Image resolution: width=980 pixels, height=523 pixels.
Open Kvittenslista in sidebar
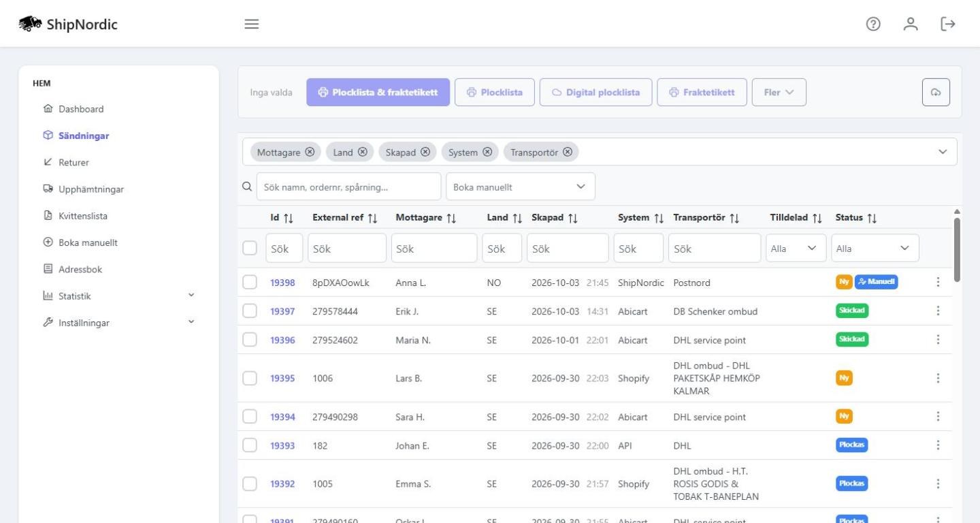point(75,216)
